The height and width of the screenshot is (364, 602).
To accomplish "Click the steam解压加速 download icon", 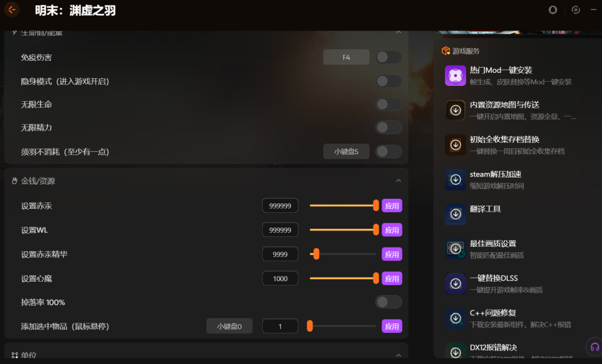I will coord(456,179).
